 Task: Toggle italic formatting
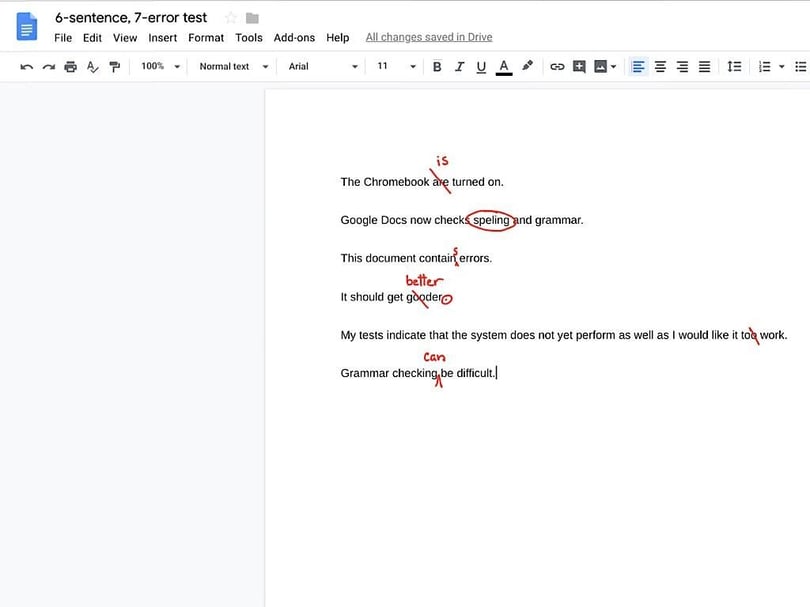click(459, 66)
